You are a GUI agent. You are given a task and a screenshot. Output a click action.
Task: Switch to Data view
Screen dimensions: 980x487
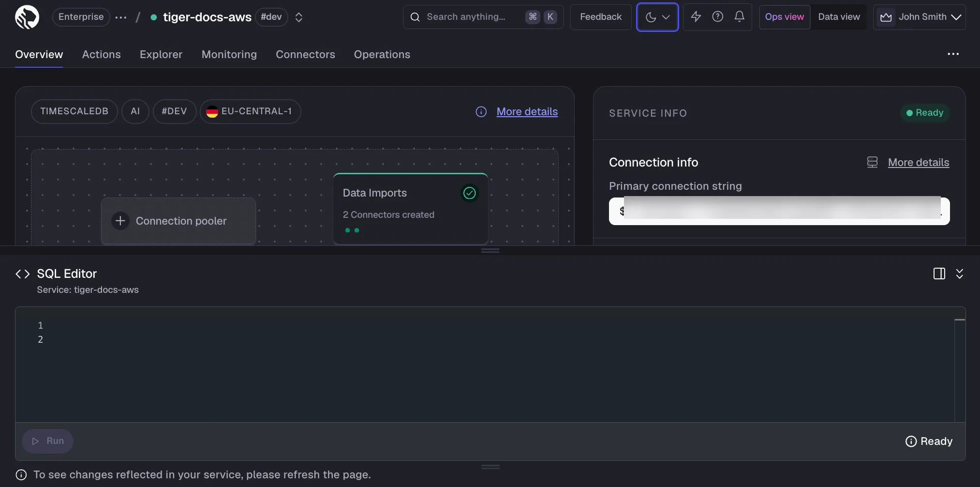(839, 17)
